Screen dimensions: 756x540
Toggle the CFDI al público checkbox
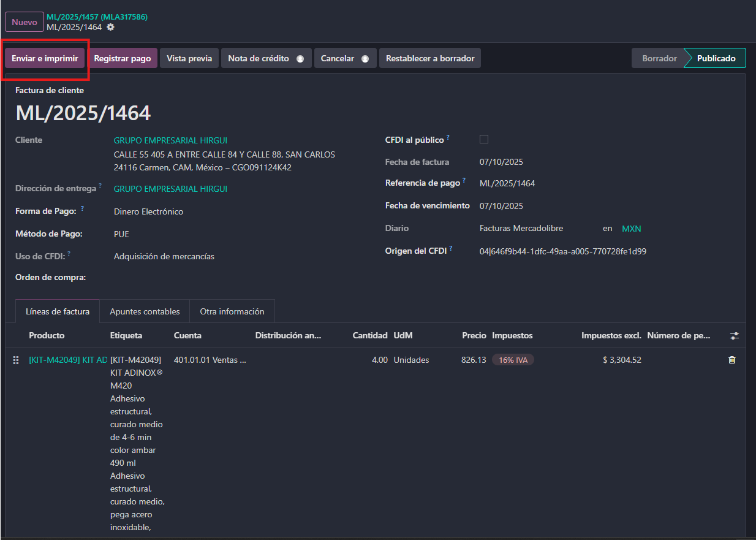tap(484, 139)
